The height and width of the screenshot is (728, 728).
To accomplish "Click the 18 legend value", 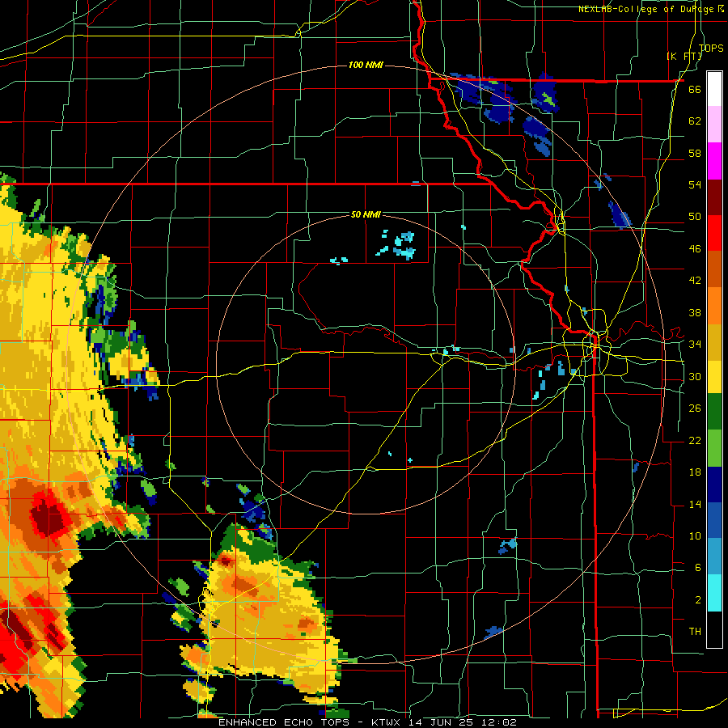I will click(695, 472).
